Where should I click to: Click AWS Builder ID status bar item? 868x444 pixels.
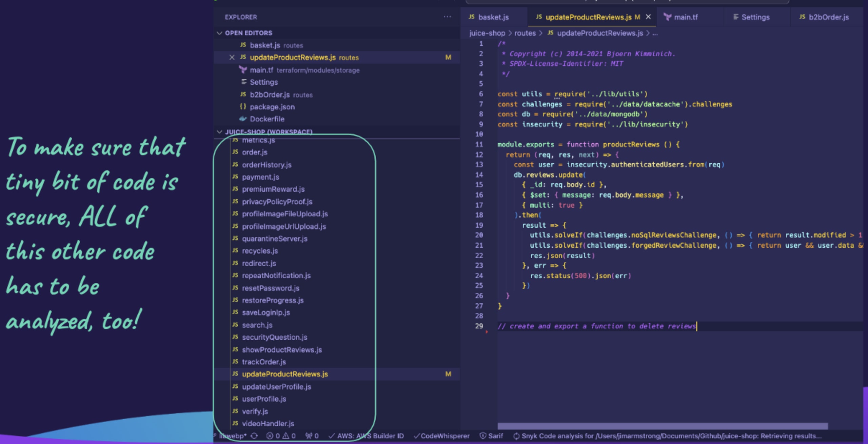(366, 436)
